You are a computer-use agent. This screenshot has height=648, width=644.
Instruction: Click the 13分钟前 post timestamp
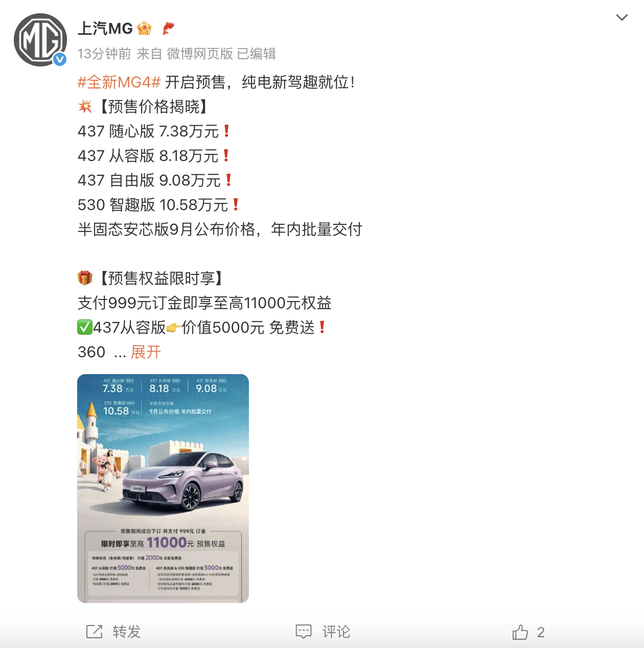(104, 54)
